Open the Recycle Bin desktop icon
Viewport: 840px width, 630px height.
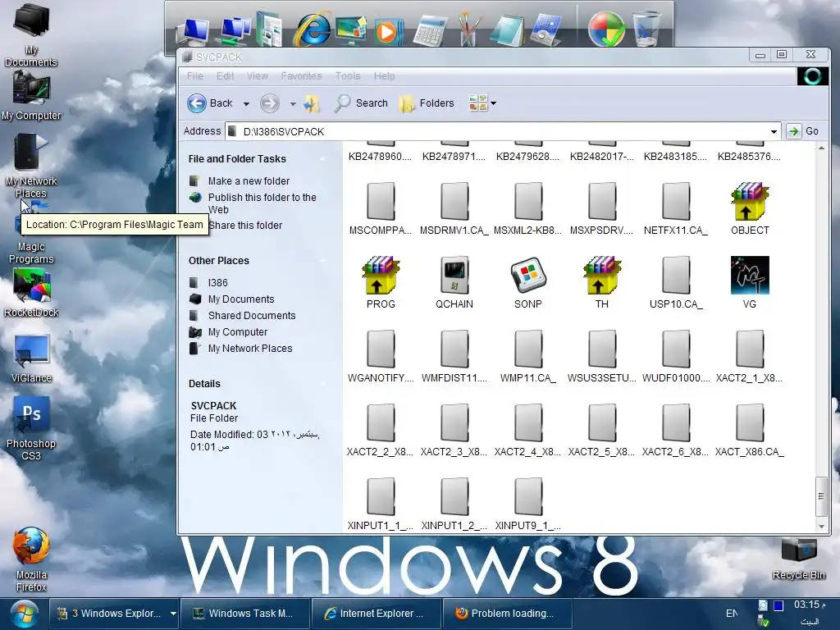(x=798, y=559)
